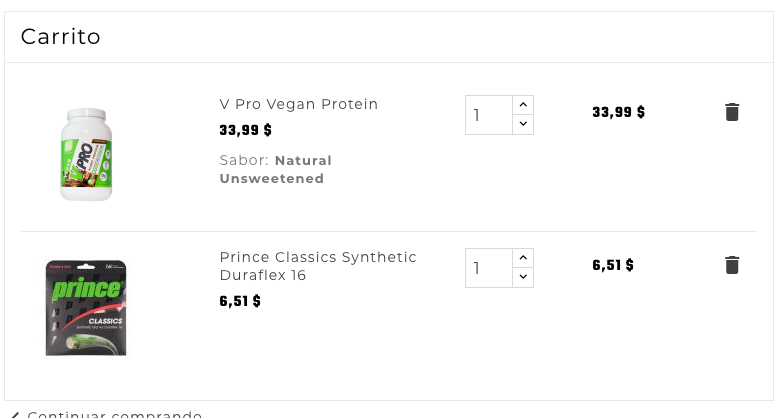Increase Prince Classics Duraflex quantity
Viewport: 784px width, 418px height.
pyautogui.click(x=523, y=258)
